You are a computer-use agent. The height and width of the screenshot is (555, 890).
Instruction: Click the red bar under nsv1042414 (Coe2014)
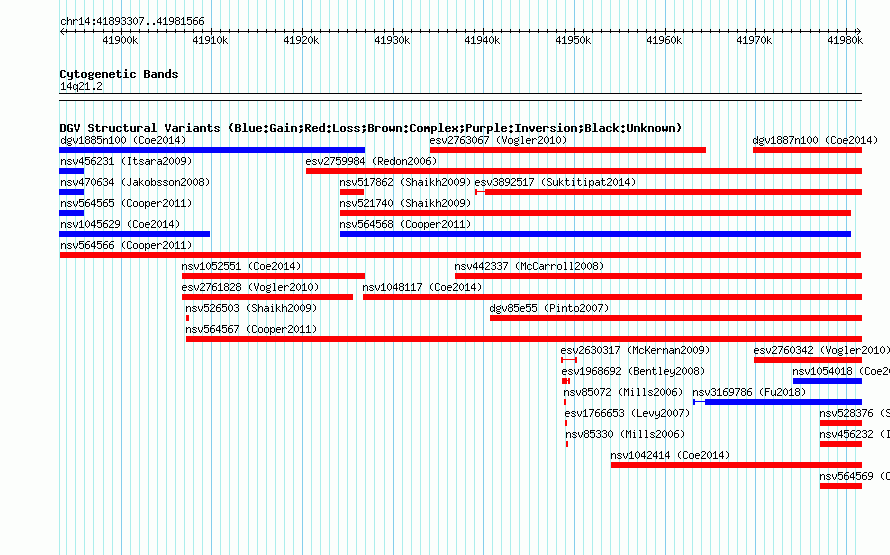click(736, 465)
